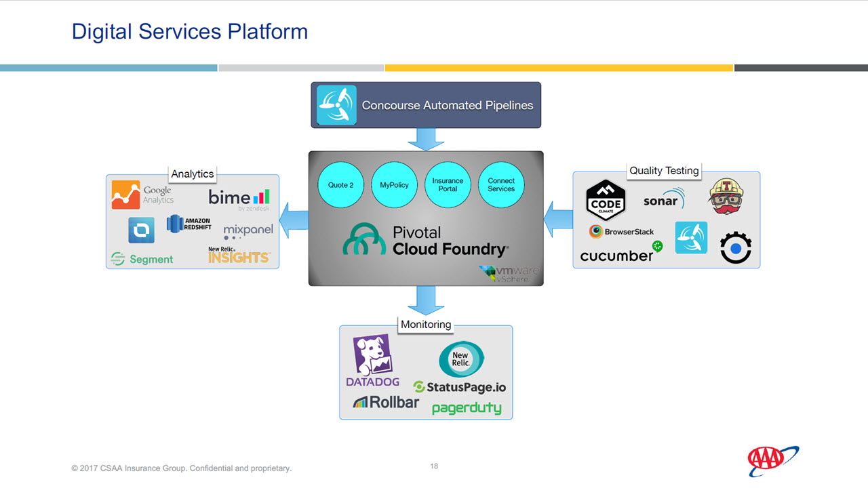
Task: Click the Travis CI mascot face icon
Action: pos(726,197)
